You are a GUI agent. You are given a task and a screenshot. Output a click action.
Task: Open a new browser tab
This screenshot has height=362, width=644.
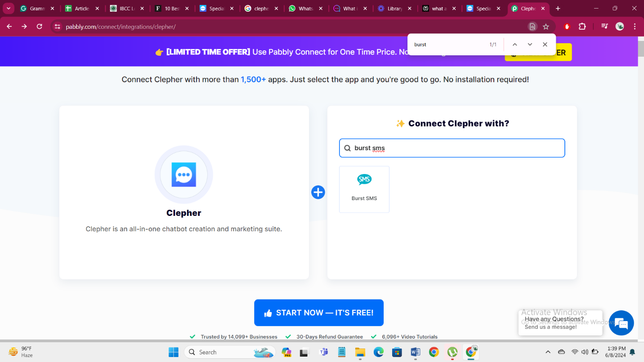coord(558,9)
